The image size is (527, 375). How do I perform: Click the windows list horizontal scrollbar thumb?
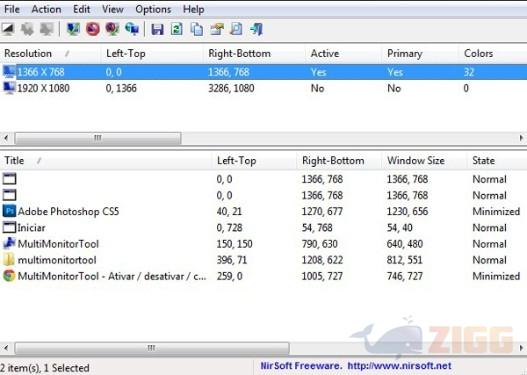click(152, 348)
